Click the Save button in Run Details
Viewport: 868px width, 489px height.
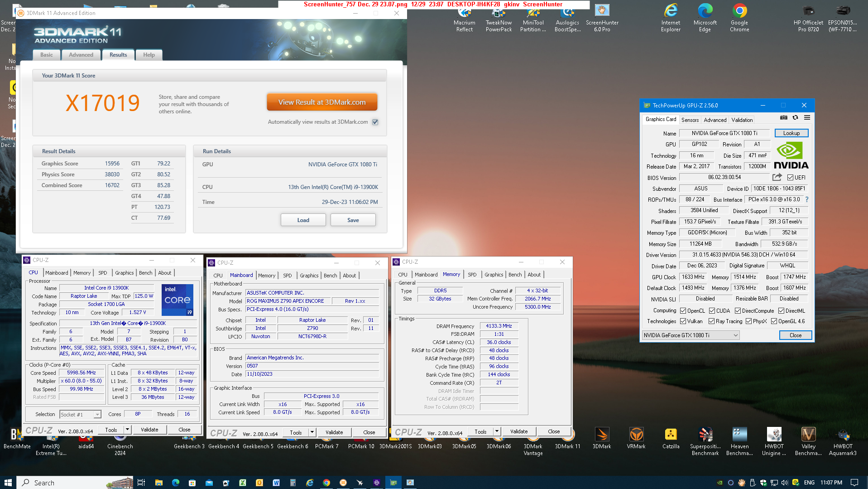click(x=353, y=220)
